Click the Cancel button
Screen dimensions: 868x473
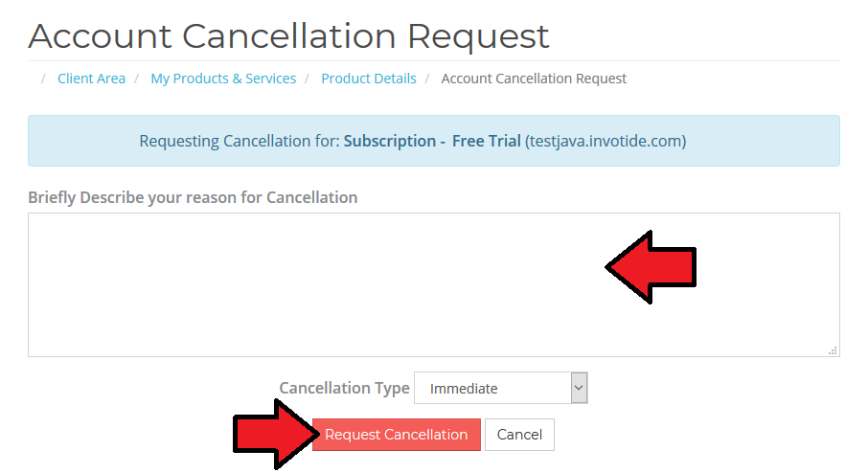[519, 435]
